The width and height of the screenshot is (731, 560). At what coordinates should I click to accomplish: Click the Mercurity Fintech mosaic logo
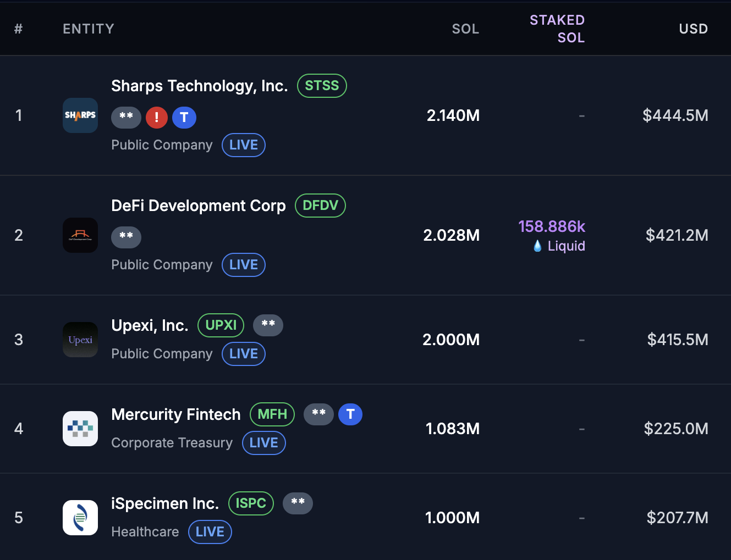(x=80, y=429)
